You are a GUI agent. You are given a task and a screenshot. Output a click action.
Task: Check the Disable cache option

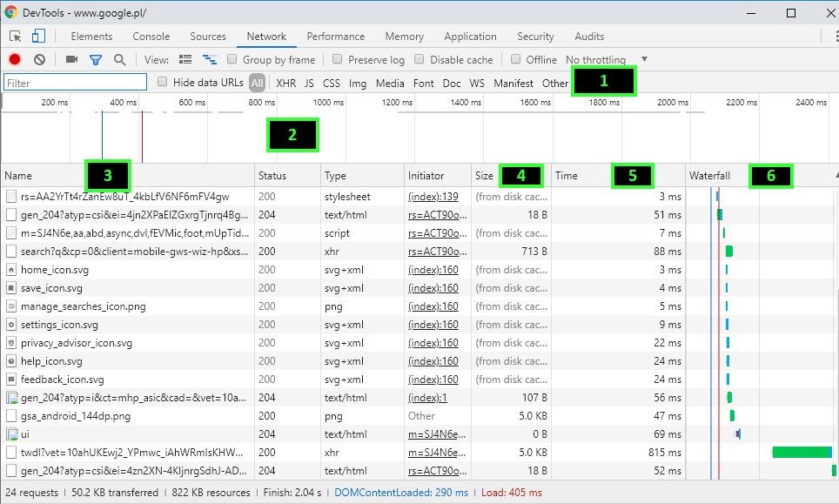[x=419, y=60]
